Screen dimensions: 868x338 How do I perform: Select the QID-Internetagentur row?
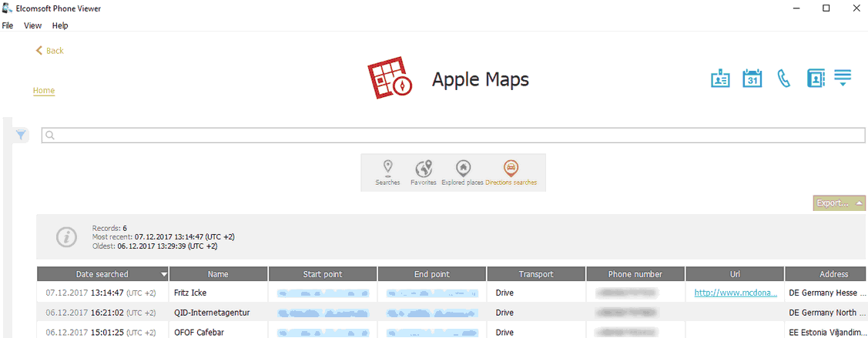coord(212,313)
